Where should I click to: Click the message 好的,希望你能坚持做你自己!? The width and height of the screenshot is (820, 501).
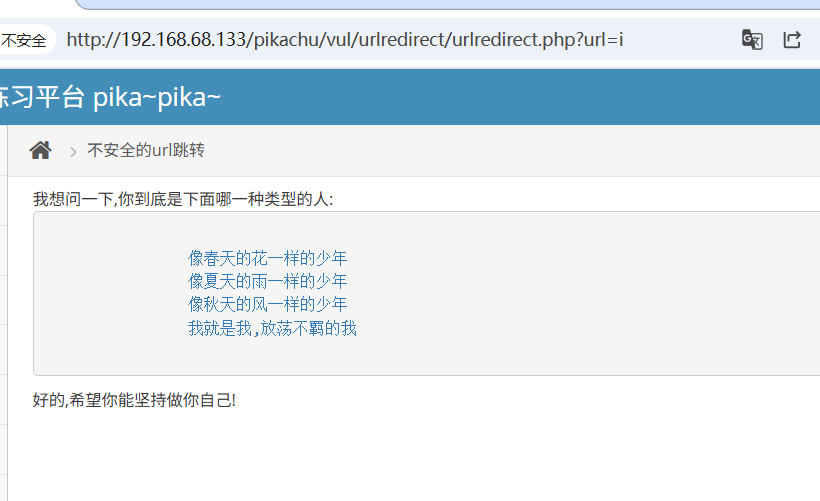coord(134,400)
